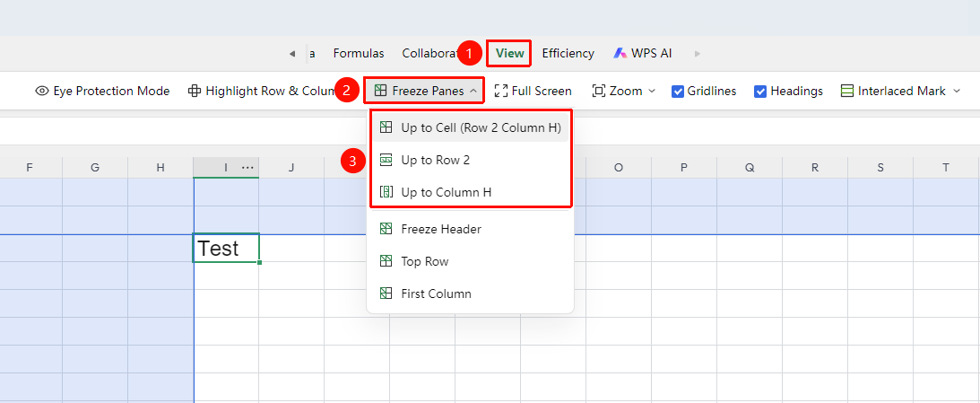This screenshot has height=403, width=980.
Task: Select column T header
Action: coord(946,168)
